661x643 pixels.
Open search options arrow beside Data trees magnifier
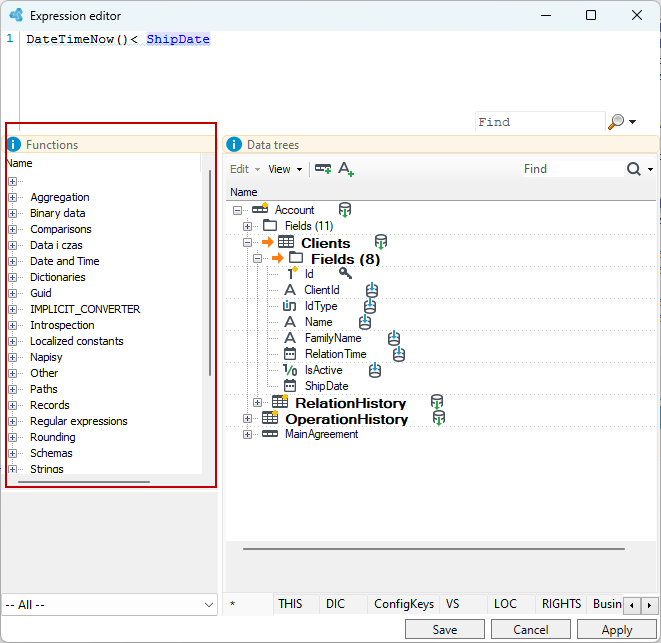[650, 169]
